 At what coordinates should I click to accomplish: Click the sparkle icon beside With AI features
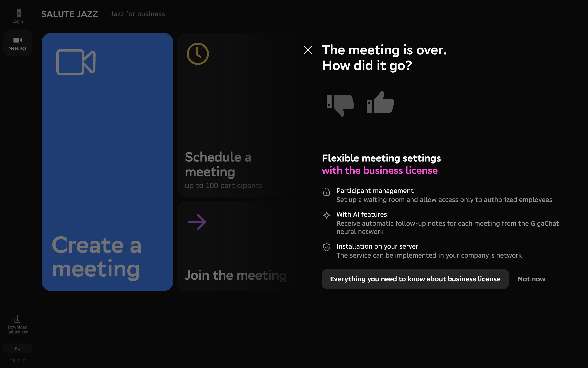pyautogui.click(x=326, y=215)
